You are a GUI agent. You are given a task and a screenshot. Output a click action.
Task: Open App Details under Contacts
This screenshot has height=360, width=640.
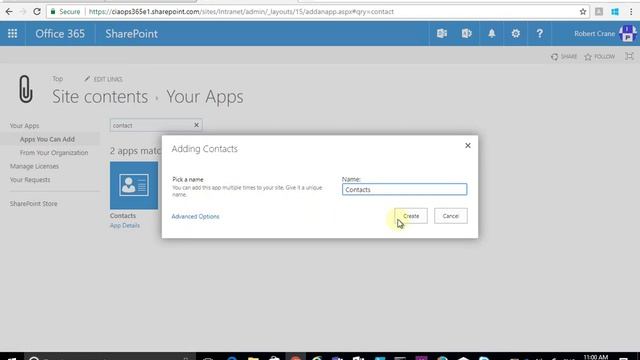[125, 225]
